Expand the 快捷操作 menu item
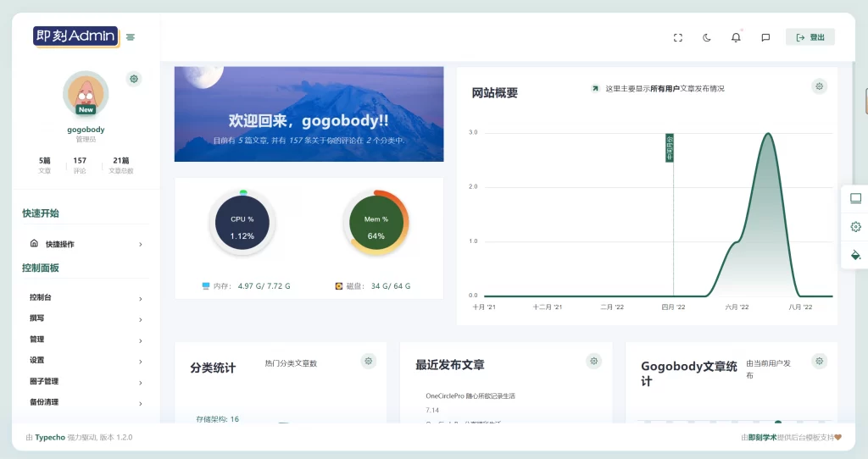This screenshot has width=868, height=459. (x=86, y=244)
